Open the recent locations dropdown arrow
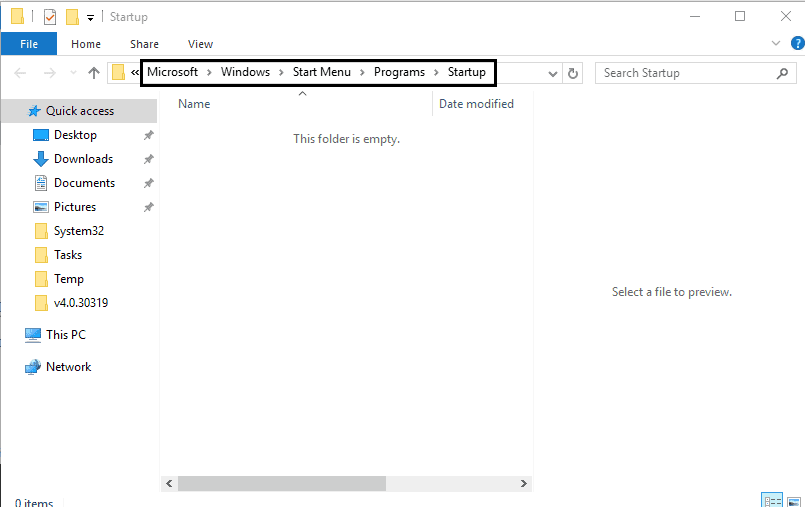 (73, 73)
